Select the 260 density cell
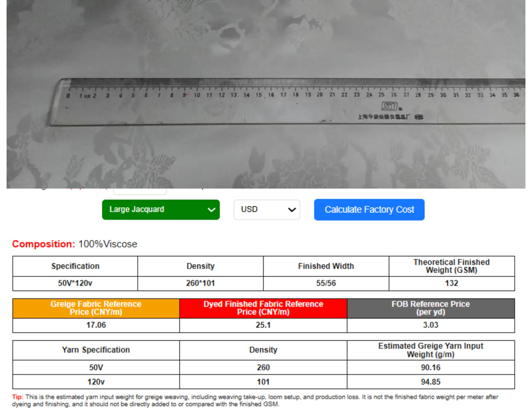532x418 pixels. 263,367
